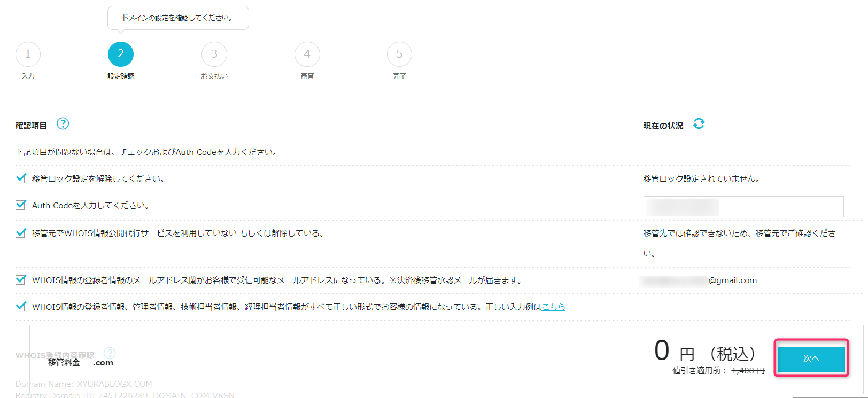Click step 2 設定確認 circle
This screenshot has height=398, width=868.
coord(121,54)
